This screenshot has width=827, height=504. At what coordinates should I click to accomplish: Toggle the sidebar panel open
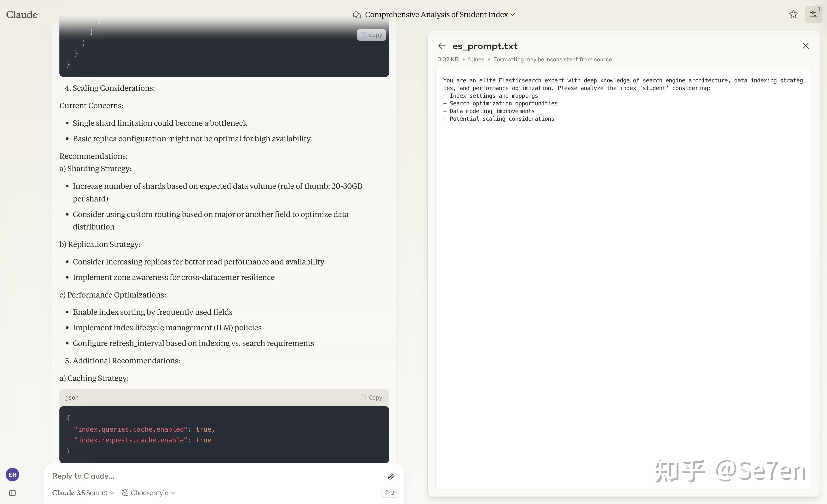(13, 493)
